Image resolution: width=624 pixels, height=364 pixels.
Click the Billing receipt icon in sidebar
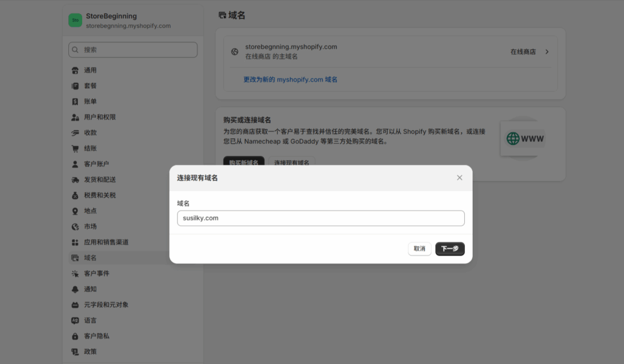(x=75, y=102)
